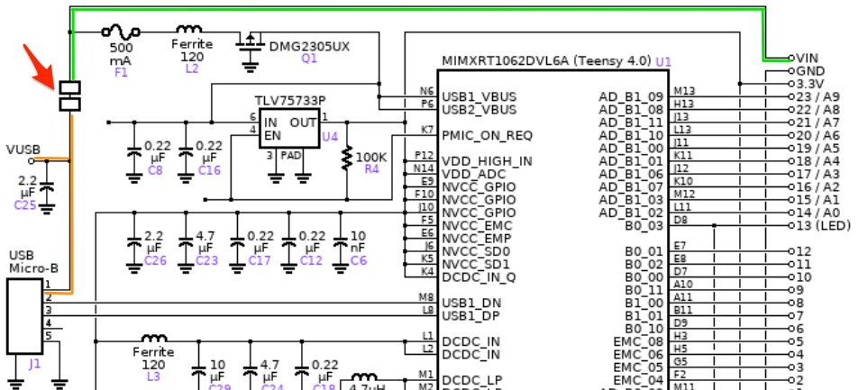
Task: Click the J1 reference designator
Action: (34, 365)
